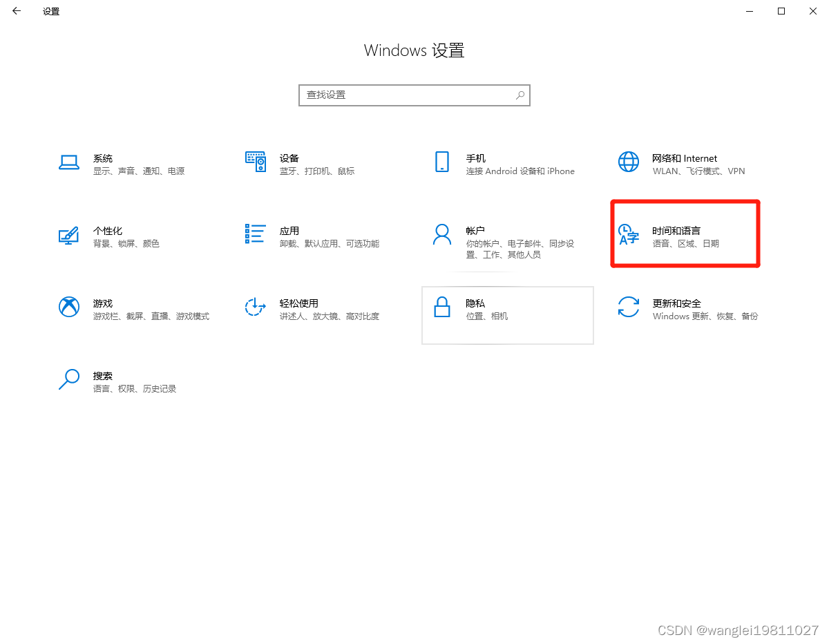The width and height of the screenshot is (829, 644).
Task: Open the 系统 laptop icon
Action: [x=69, y=162]
